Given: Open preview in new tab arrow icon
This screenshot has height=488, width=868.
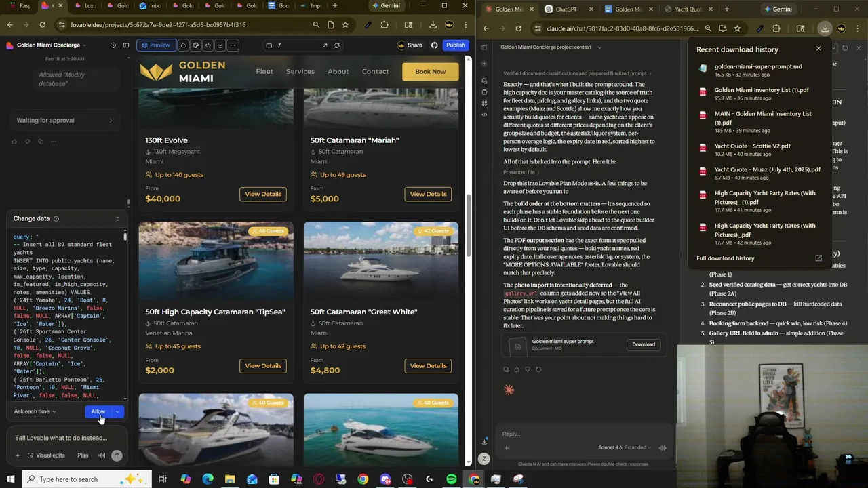Looking at the screenshot, I should (325, 45).
